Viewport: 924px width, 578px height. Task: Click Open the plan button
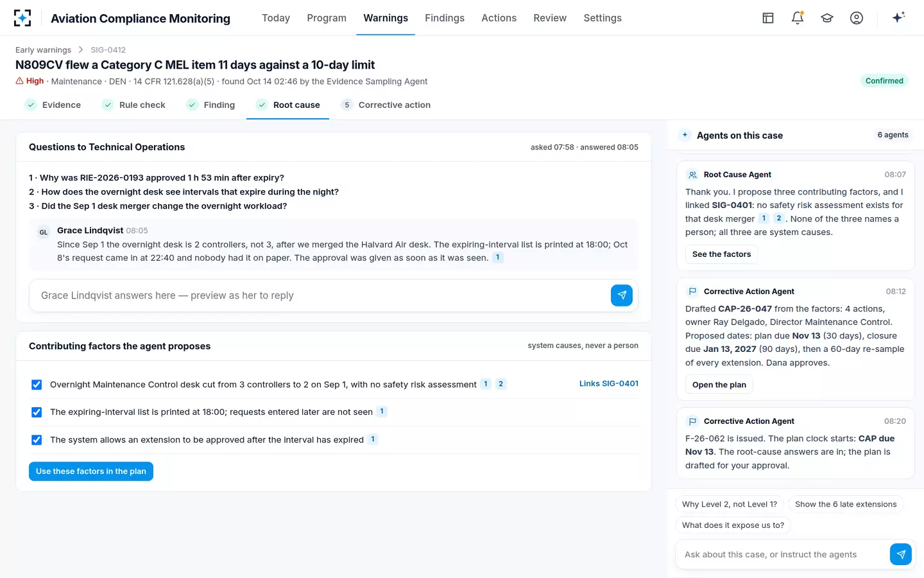[x=719, y=385]
